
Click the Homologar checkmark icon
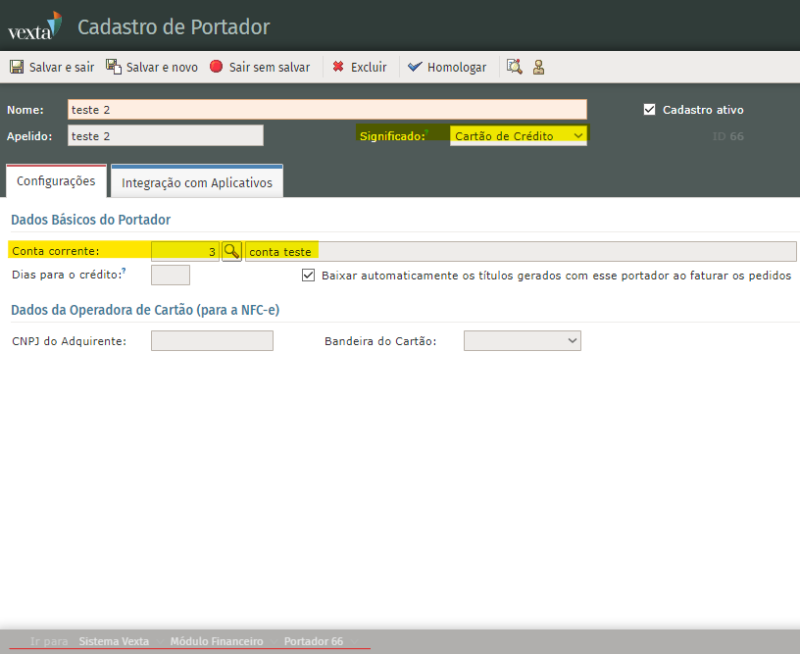click(x=415, y=67)
